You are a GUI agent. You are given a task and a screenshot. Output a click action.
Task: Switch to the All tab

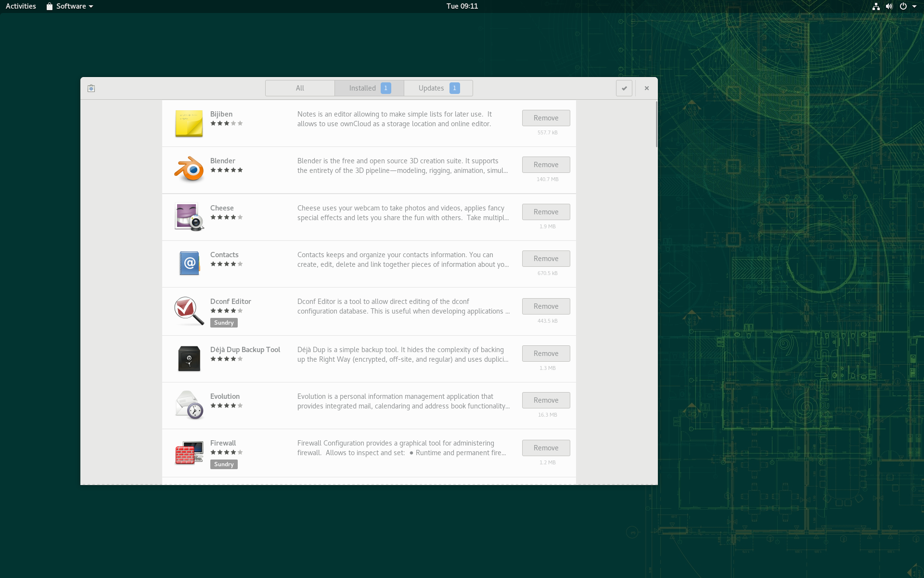300,88
